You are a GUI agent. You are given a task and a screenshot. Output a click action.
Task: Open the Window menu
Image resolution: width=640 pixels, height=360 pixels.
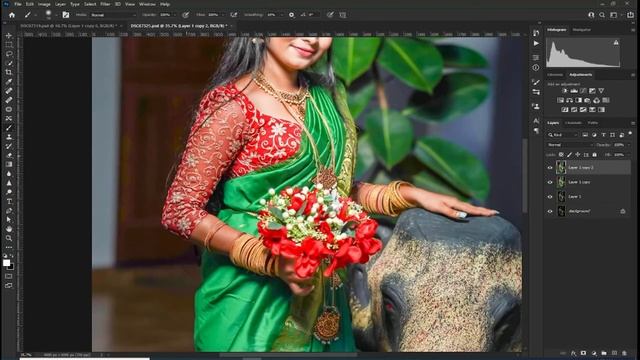147,4
